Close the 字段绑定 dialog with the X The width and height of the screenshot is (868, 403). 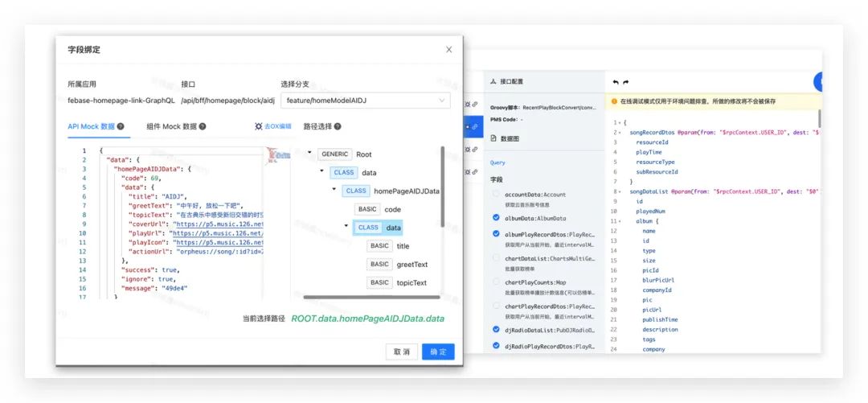tap(449, 49)
